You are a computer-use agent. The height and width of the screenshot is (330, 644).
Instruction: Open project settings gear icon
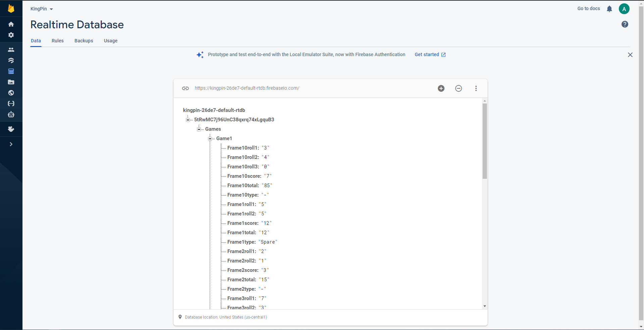[x=11, y=35]
